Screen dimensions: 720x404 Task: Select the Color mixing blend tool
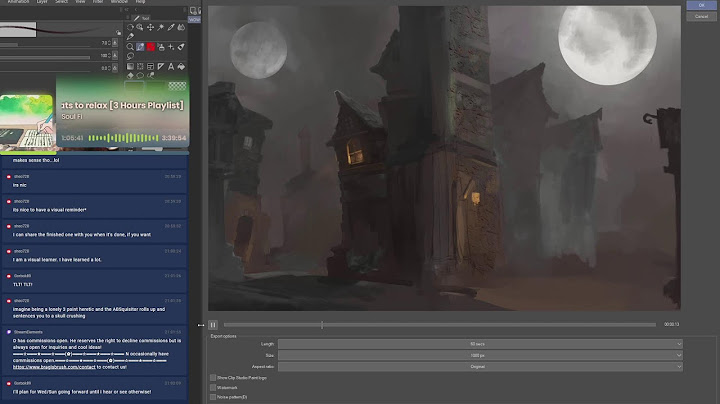tap(181, 28)
